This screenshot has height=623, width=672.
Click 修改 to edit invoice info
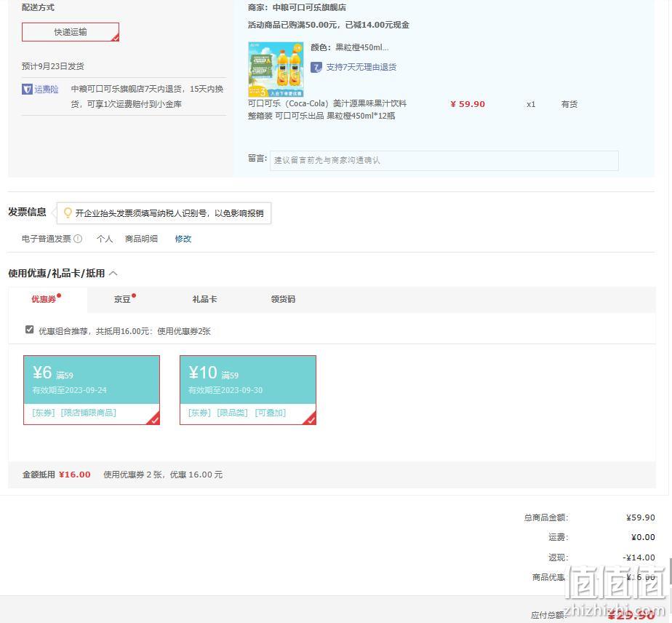pos(183,239)
